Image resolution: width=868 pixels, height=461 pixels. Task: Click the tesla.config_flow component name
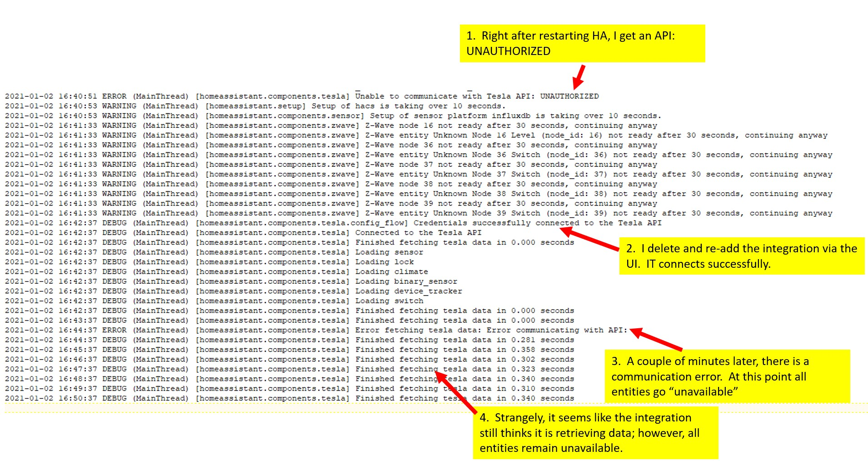302,223
